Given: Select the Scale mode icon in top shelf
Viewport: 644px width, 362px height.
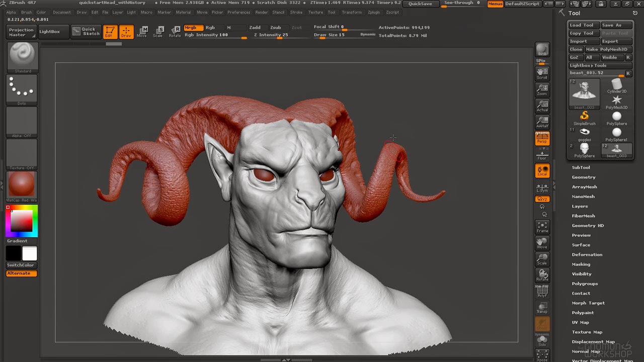Looking at the screenshot, I should click(158, 32).
